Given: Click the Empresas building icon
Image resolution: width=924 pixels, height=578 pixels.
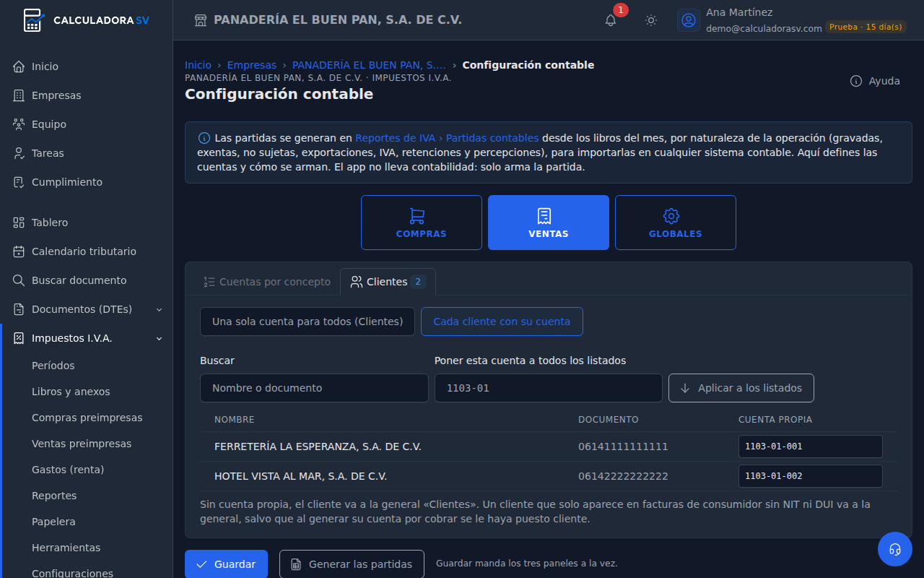Looking at the screenshot, I should [19, 95].
